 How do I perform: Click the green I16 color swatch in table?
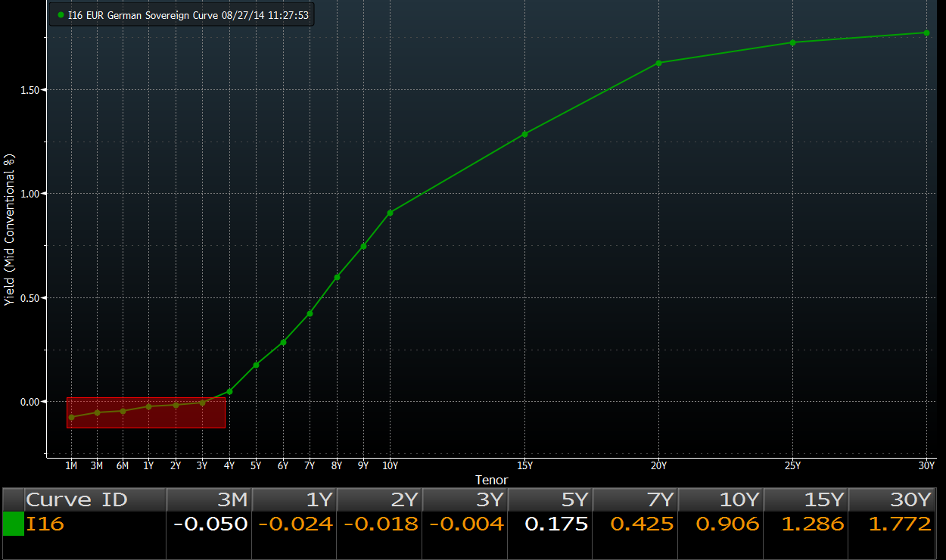[x=14, y=524]
